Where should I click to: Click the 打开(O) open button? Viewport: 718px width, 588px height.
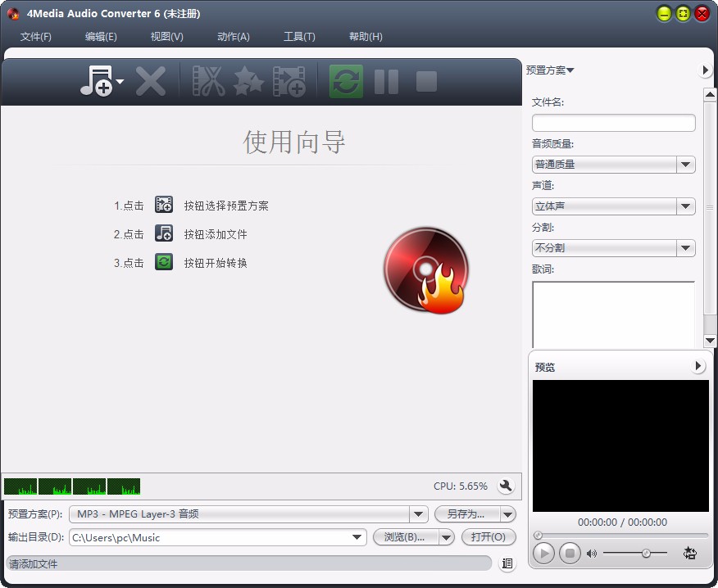489,537
